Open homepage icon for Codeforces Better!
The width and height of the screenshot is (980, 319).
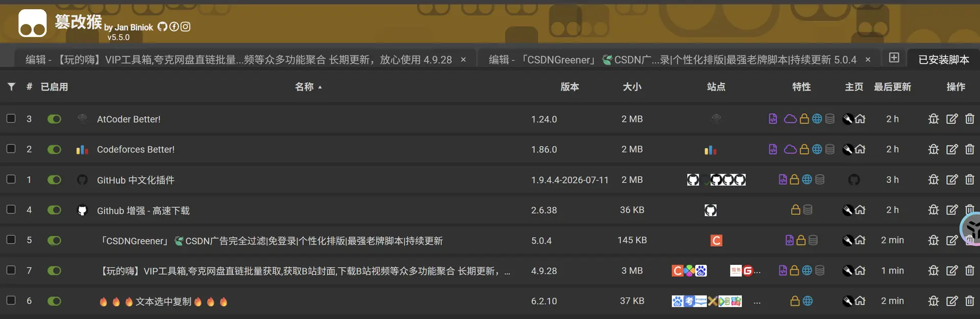point(860,149)
